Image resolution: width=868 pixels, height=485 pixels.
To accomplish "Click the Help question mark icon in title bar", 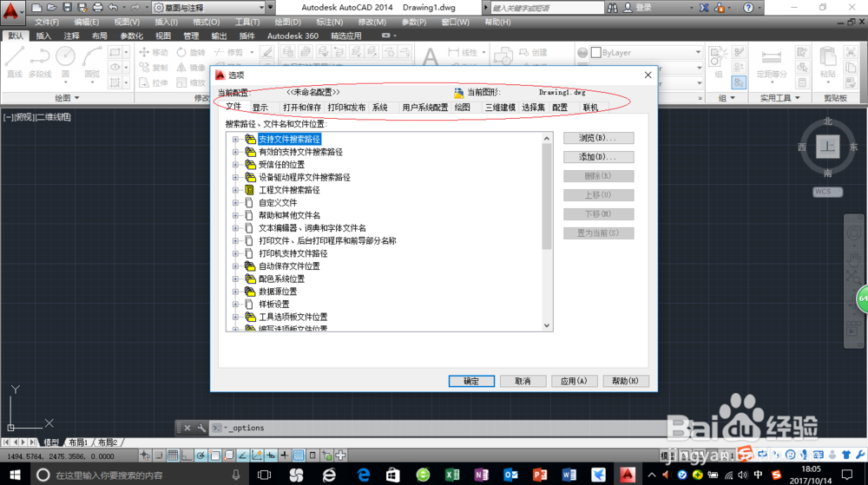I will coord(748,8).
